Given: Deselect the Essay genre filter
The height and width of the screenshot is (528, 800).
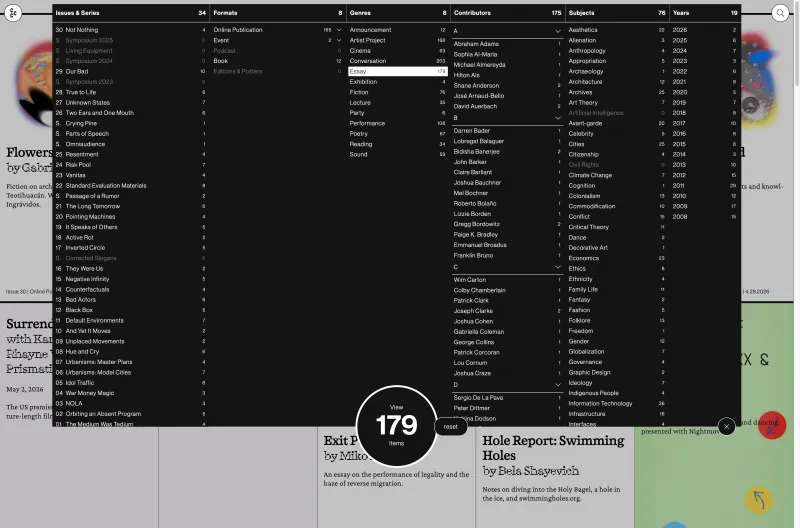Looking at the screenshot, I should 397,71.
